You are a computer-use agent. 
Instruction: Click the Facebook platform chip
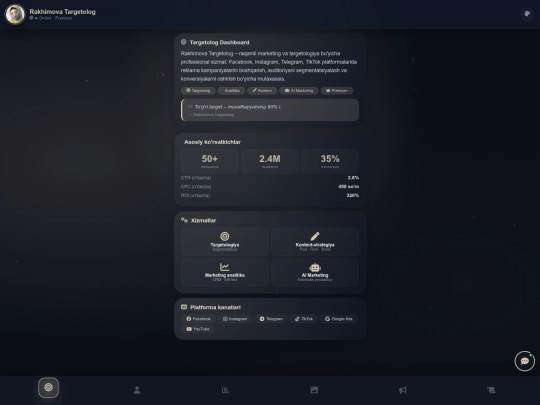click(x=198, y=319)
